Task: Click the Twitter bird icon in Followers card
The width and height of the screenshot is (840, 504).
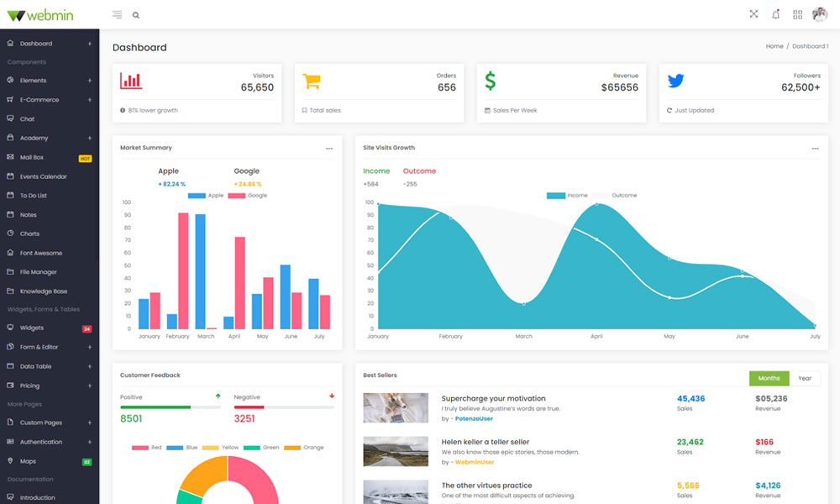Action: pyautogui.click(x=675, y=81)
